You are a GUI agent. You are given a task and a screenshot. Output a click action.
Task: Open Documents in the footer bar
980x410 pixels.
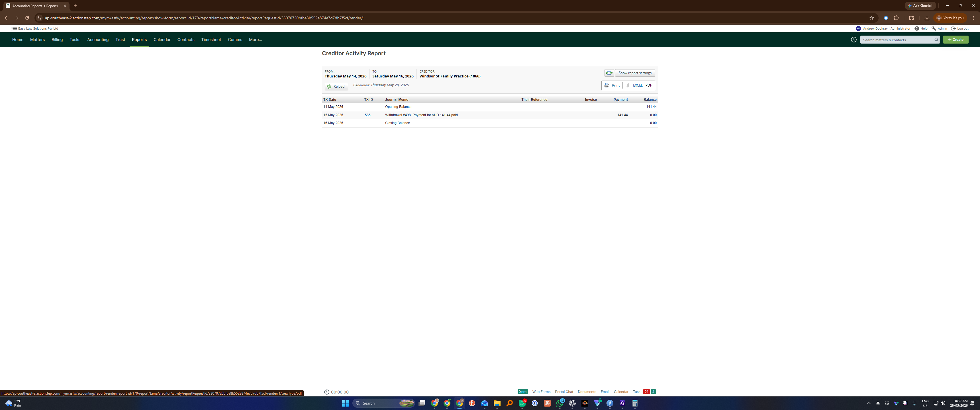[x=587, y=392]
